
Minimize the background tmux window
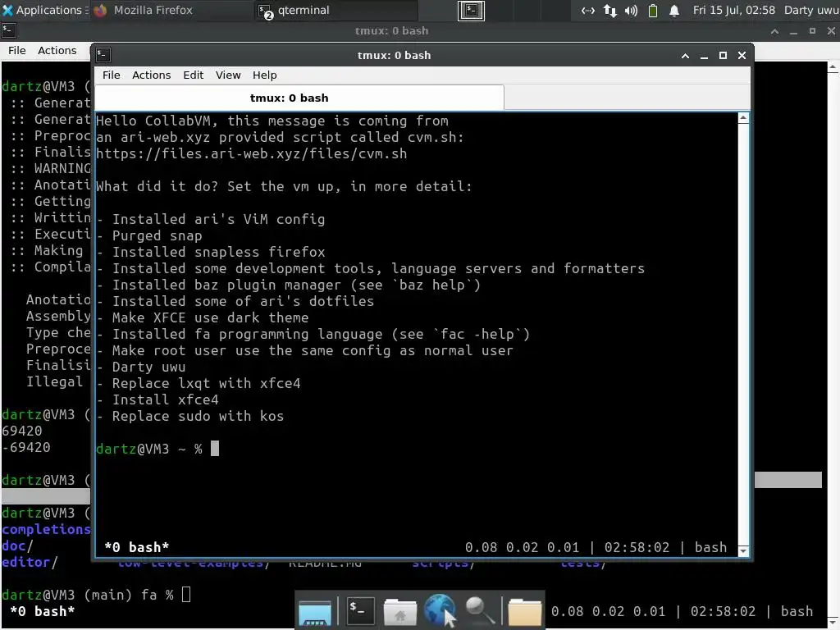click(793, 32)
